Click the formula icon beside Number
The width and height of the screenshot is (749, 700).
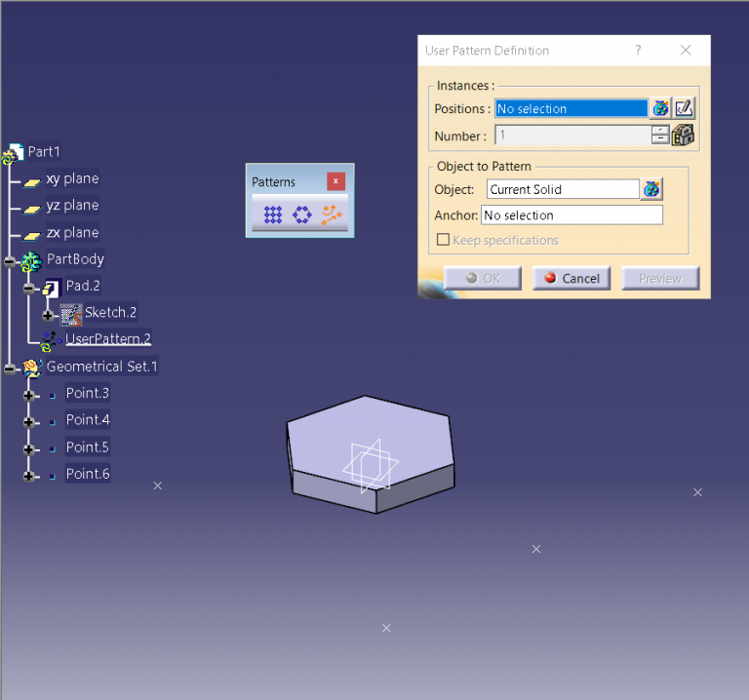683,136
